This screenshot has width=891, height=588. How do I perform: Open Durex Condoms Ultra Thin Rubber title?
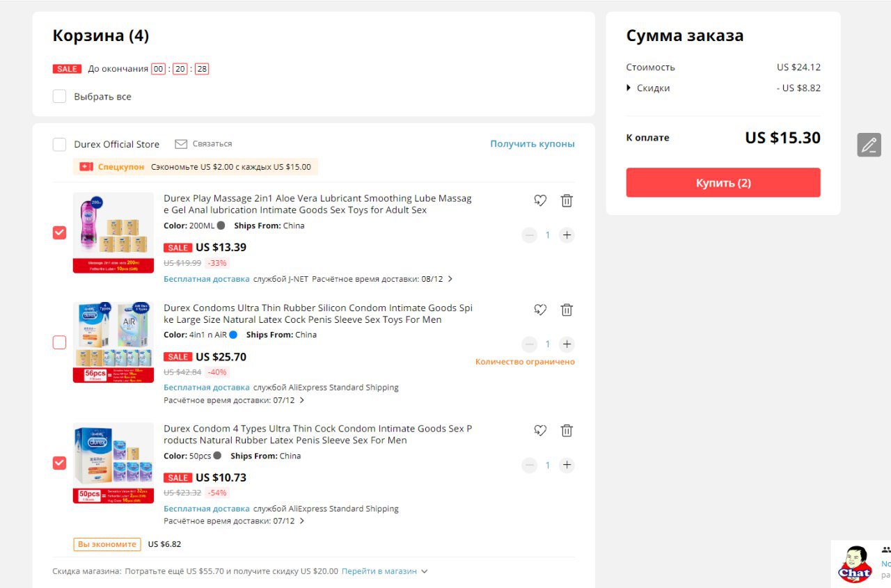coord(318,314)
